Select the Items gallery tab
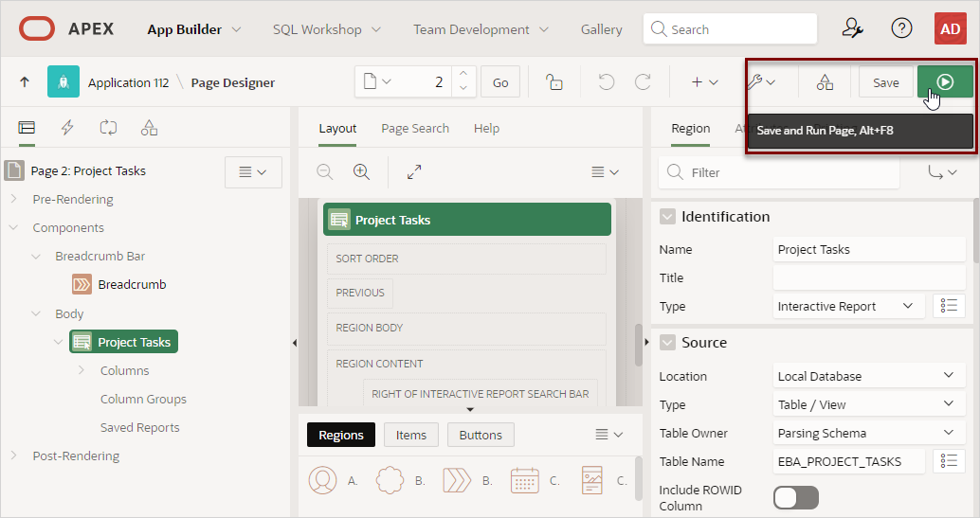Screen dimensions: 980x518 pos(410,435)
